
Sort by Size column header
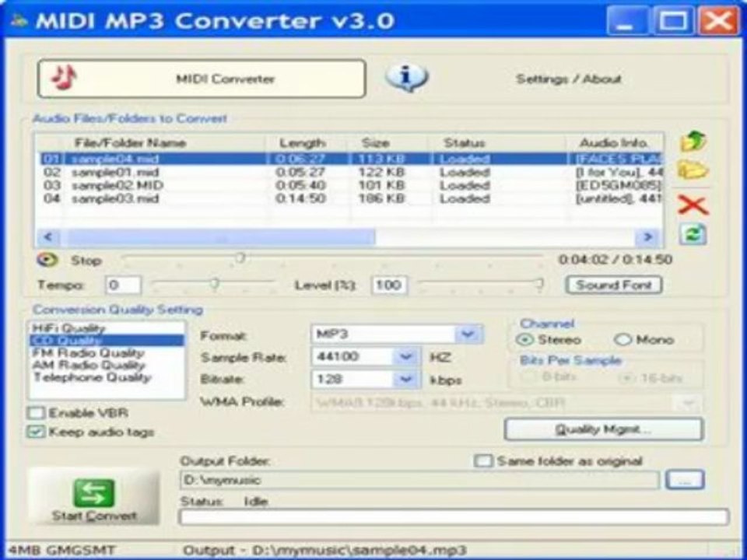(390, 143)
